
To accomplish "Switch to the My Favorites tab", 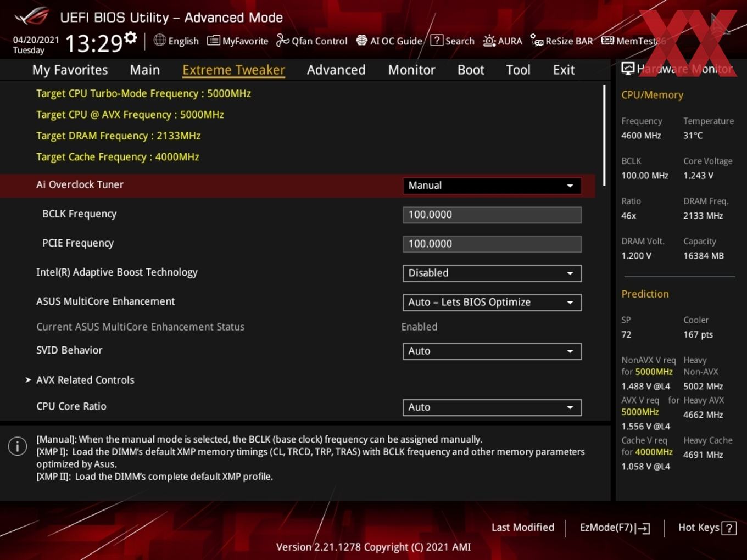I will [70, 70].
